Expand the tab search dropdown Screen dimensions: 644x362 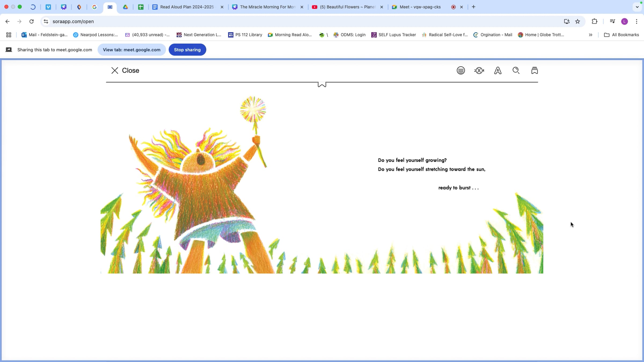coord(637,7)
